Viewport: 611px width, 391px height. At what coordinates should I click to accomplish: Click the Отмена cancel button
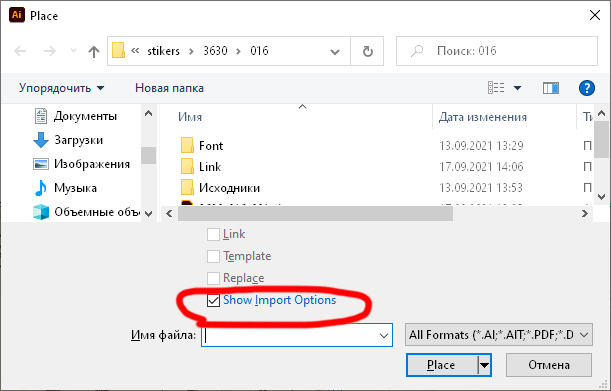[549, 365]
